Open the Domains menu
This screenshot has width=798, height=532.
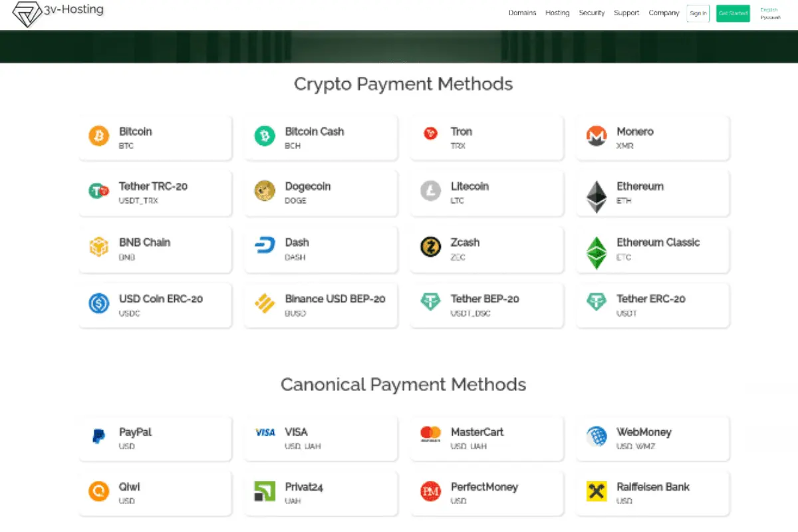tap(522, 13)
